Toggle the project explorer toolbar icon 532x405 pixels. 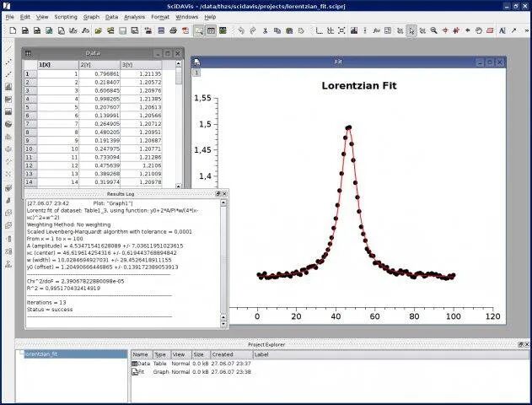pos(199,31)
